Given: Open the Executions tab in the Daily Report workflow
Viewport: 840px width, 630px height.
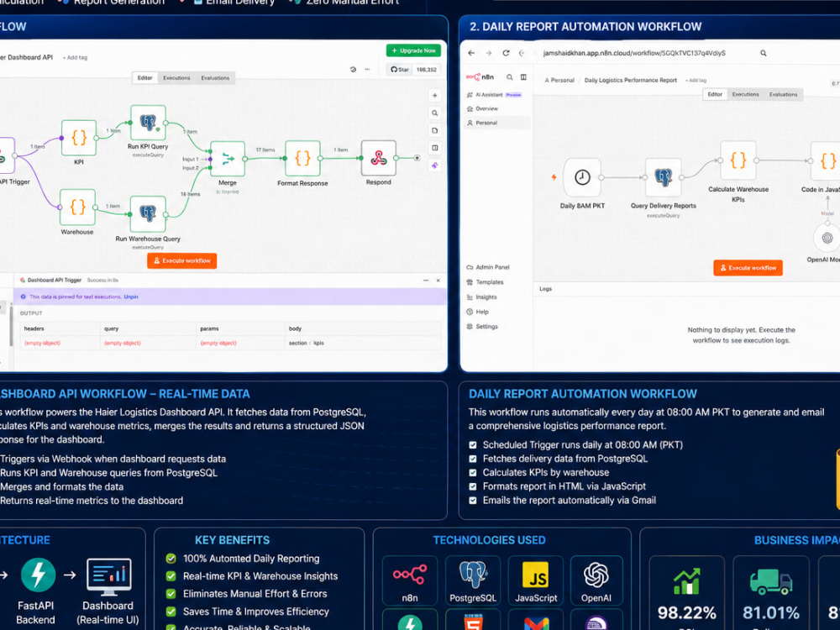Looking at the screenshot, I should [745, 94].
